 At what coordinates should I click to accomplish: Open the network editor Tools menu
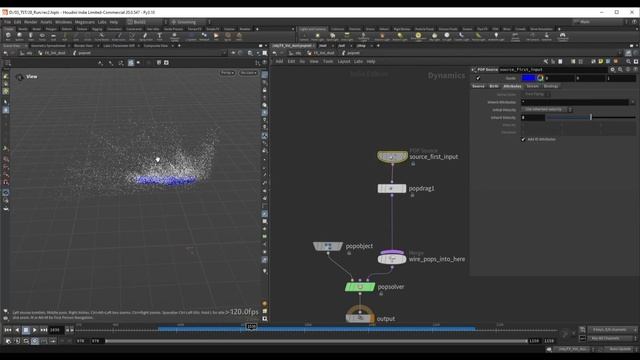328,61
